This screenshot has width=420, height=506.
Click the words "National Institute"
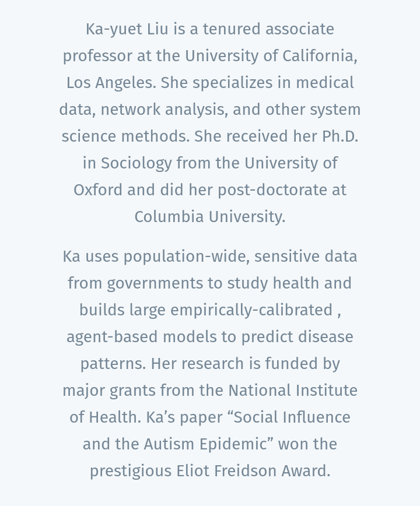(x=292, y=391)
